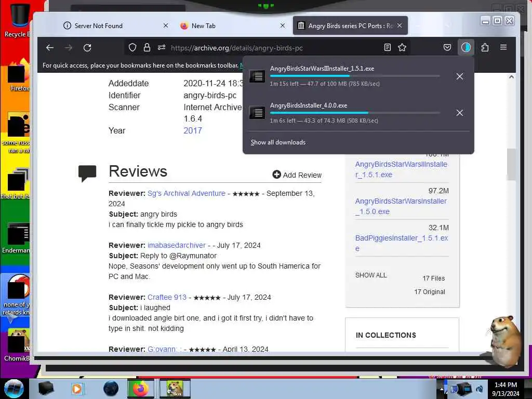
Task: Click the 17 Original link
Action: 430,292
